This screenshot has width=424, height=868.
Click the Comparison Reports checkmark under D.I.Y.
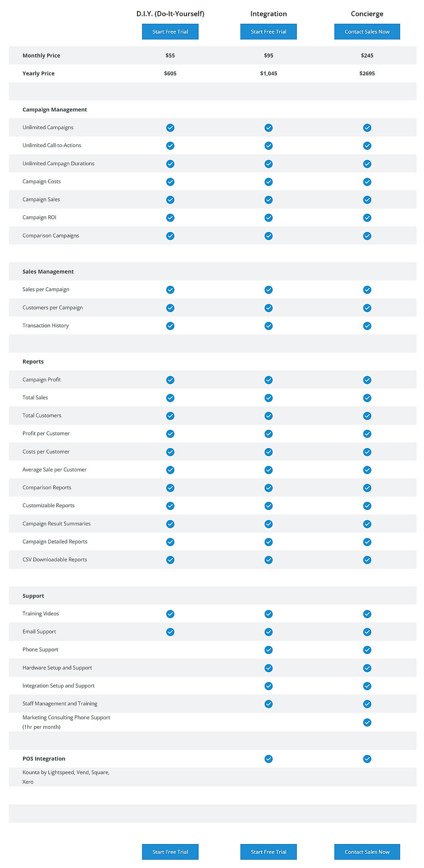tap(170, 488)
